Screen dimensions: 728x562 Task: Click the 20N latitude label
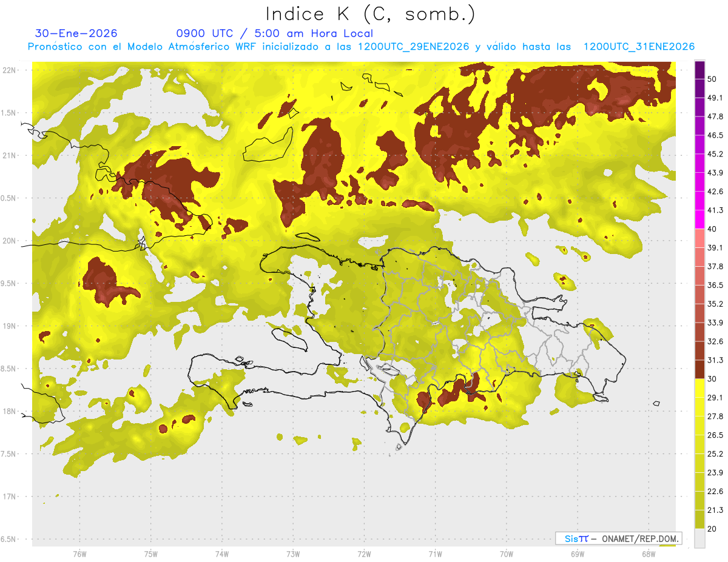coord(10,241)
